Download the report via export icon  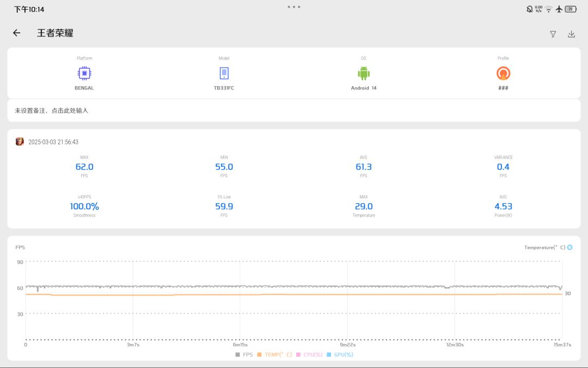coord(571,34)
